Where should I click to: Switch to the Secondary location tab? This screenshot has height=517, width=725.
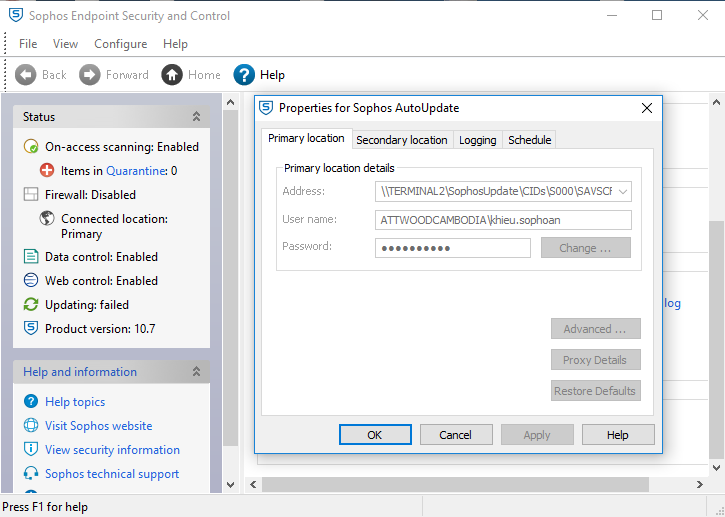402,140
